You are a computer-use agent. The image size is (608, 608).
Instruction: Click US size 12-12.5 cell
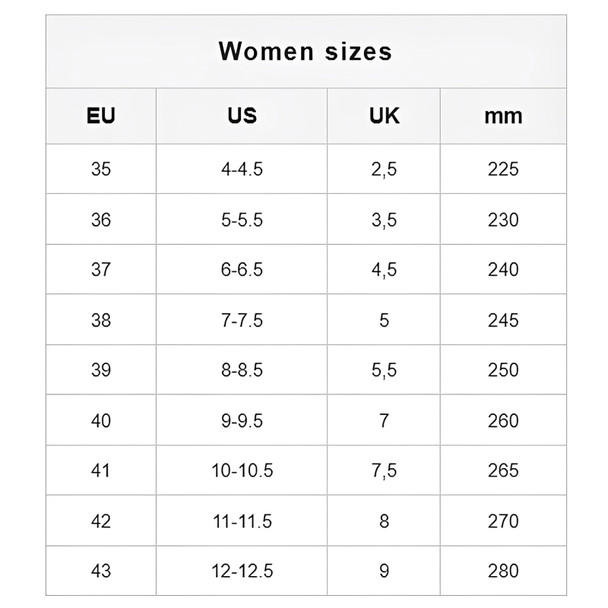point(242,571)
